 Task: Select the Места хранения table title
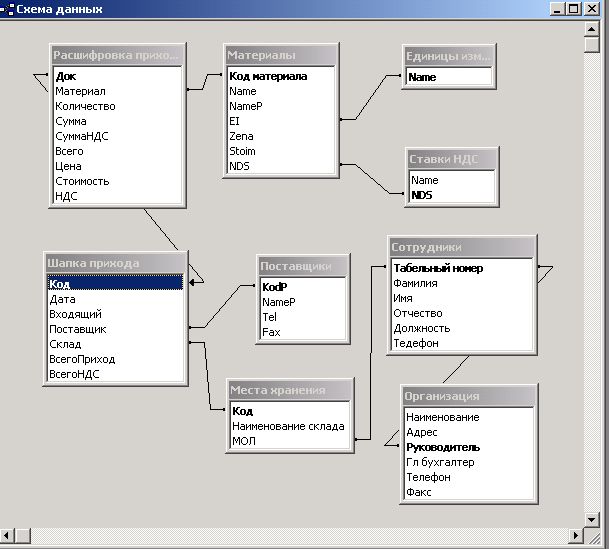pos(290,390)
